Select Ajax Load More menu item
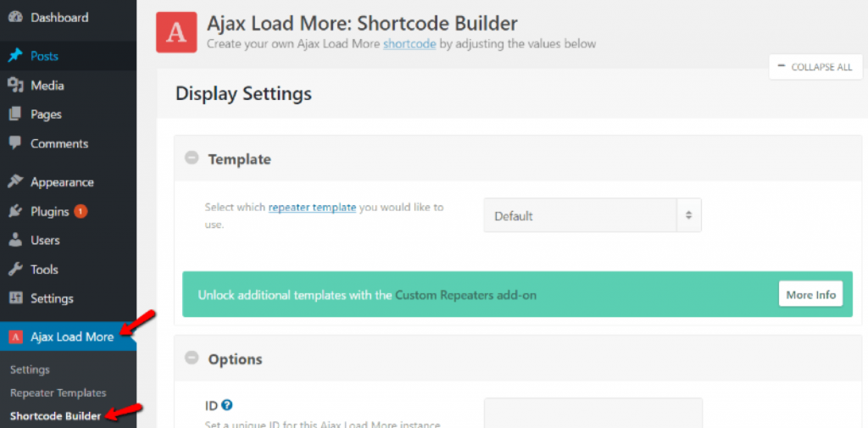Viewport: 868px width, 428px height. pyautogui.click(x=68, y=336)
